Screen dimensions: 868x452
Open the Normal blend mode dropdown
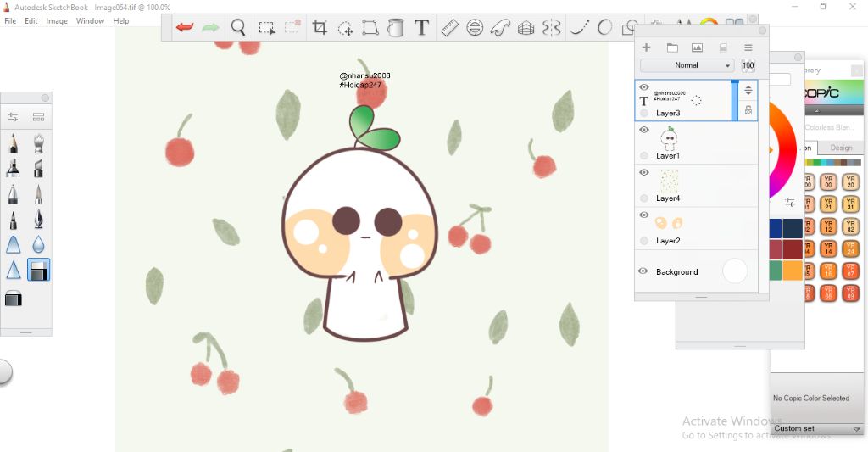687,65
